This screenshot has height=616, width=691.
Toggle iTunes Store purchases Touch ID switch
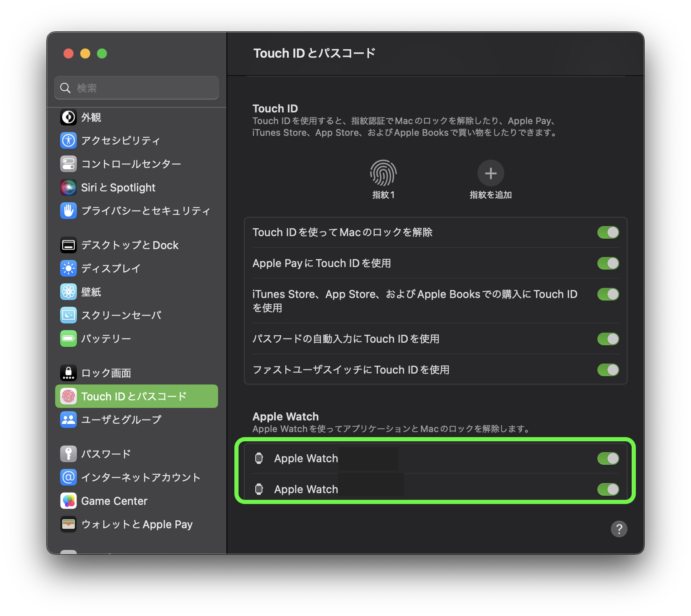coord(608,294)
